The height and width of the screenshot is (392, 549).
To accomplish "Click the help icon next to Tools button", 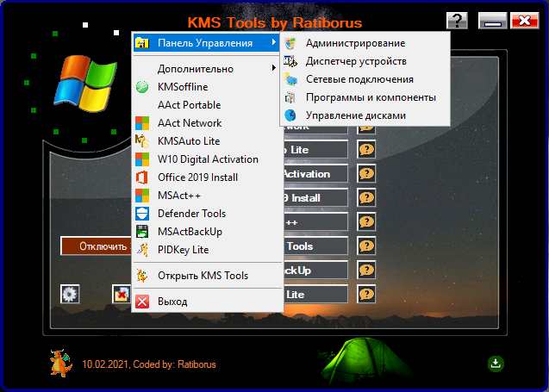I will click(366, 246).
